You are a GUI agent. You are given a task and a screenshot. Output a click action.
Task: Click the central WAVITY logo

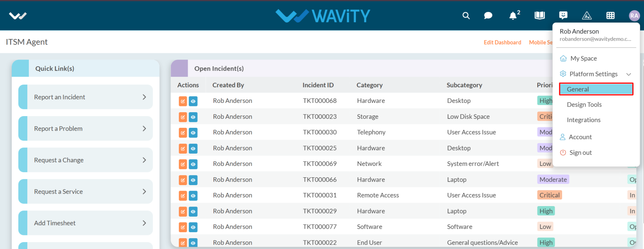tap(323, 16)
